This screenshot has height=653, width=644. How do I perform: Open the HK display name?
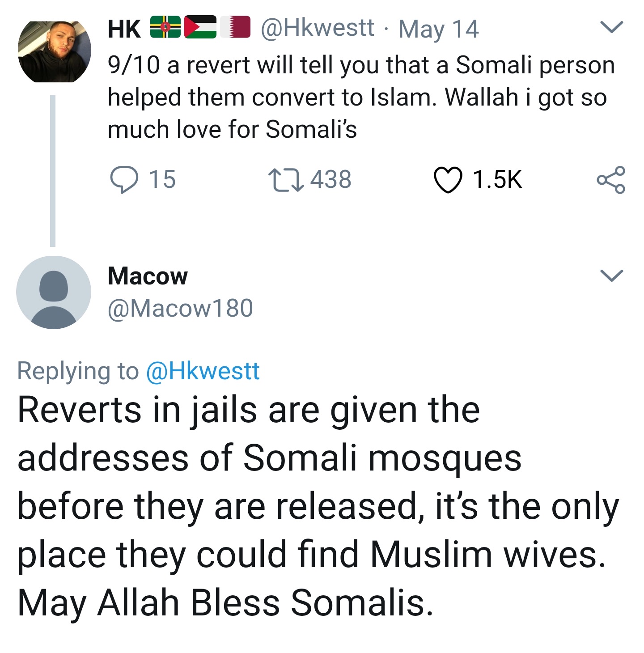pyautogui.click(x=124, y=29)
